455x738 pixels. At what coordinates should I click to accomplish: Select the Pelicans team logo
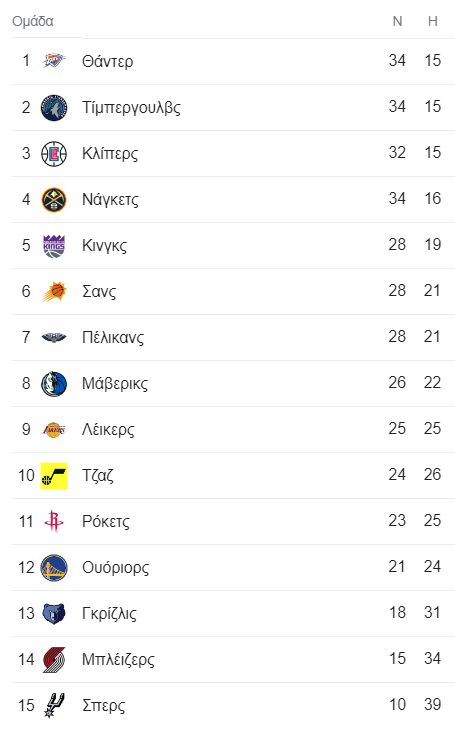pyautogui.click(x=54, y=337)
